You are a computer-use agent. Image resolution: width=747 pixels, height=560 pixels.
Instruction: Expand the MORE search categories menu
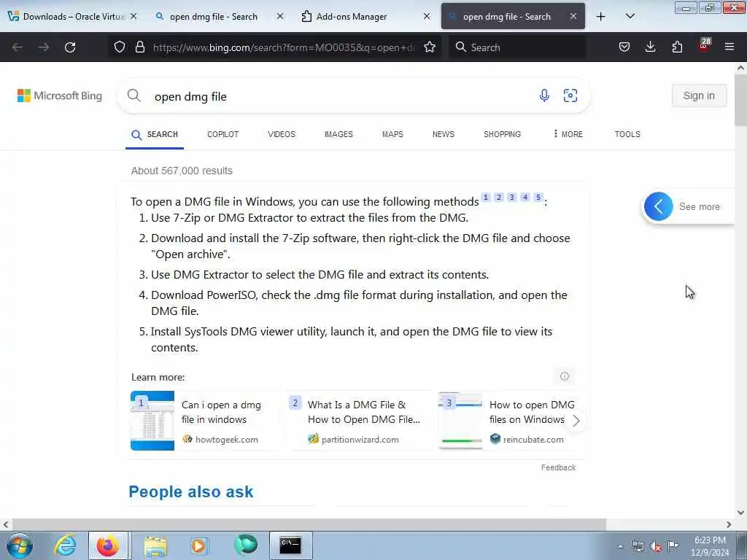[x=568, y=134]
